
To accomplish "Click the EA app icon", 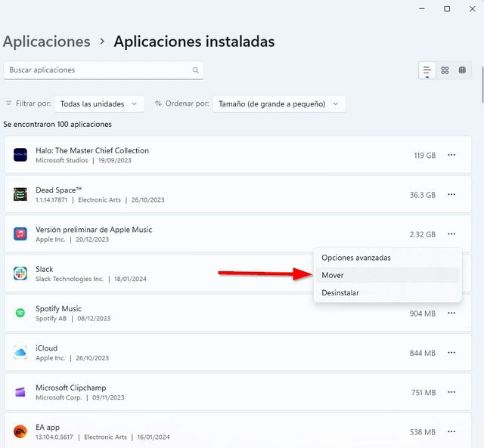I will coord(20,431).
